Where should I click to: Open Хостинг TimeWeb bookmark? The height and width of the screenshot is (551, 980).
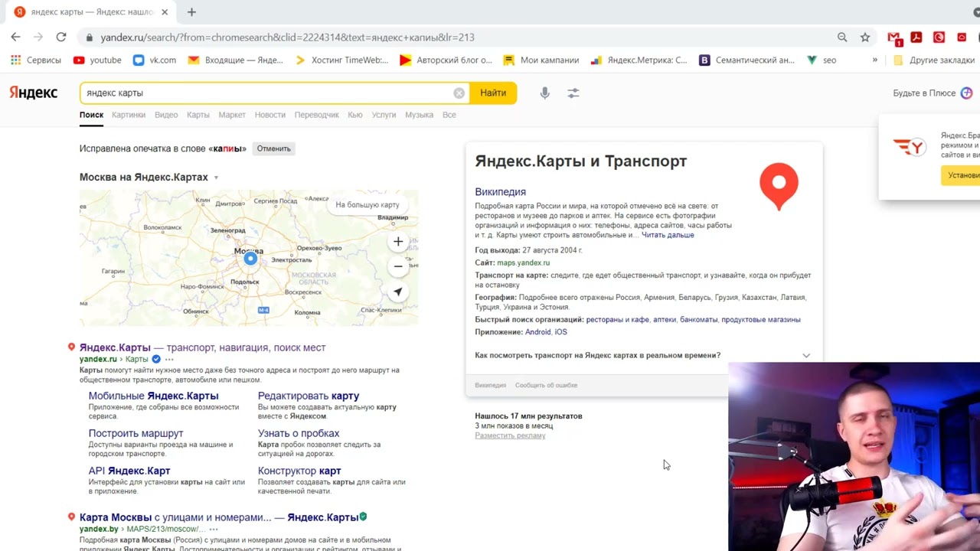click(x=341, y=60)
